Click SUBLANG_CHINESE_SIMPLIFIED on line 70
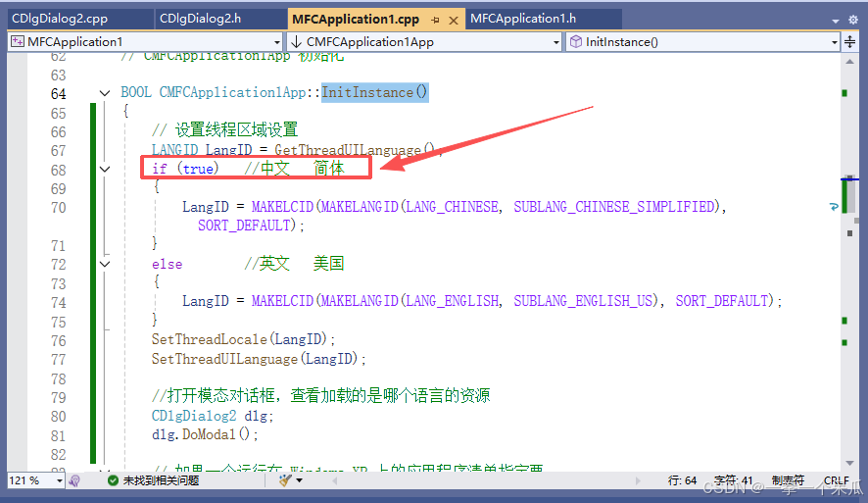The width and height of the screenshot is (868, 503). (x=614, y=207)
